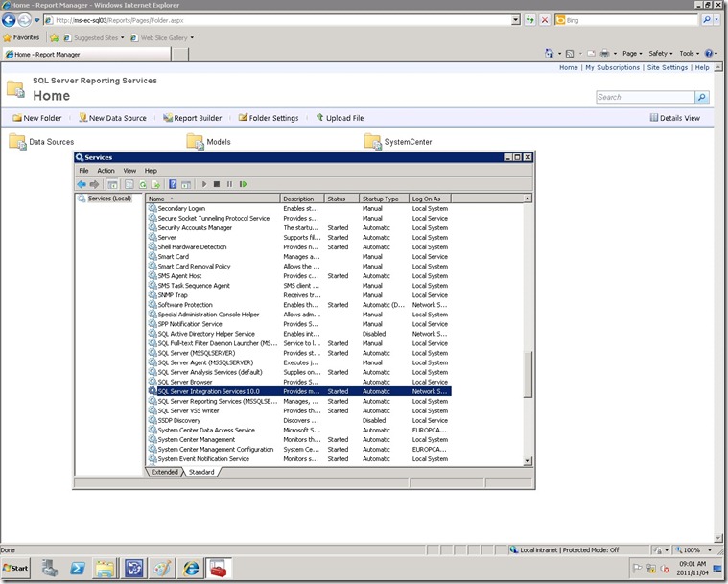Click the Favorites star button
This screenshot has width=728, height=584.
point(21,37)
